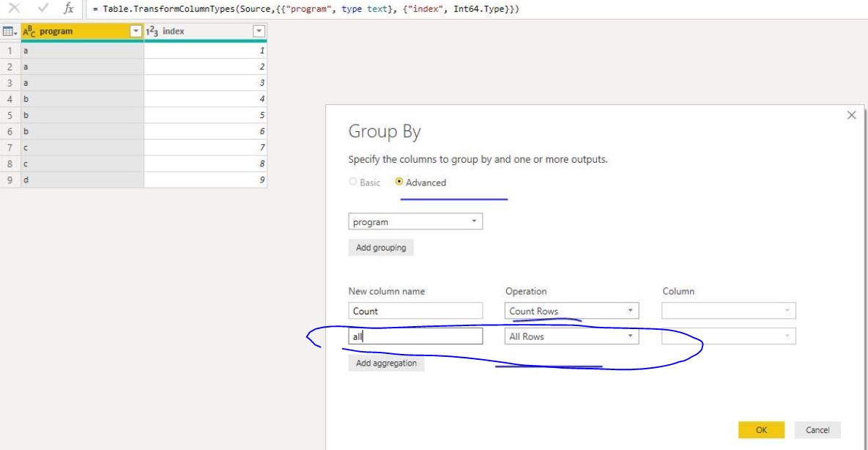Edit the 'all' new column name field

click(x=415, y=336)
